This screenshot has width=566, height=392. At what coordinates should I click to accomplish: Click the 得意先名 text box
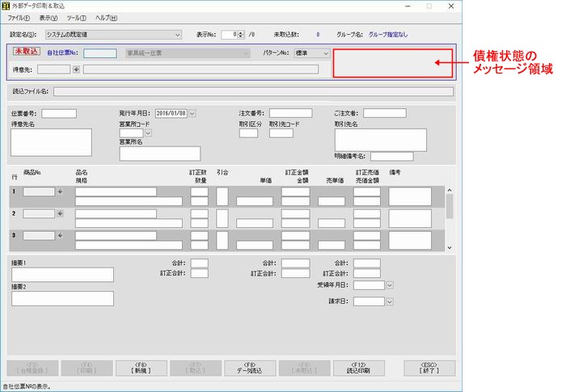pos(51,142)
